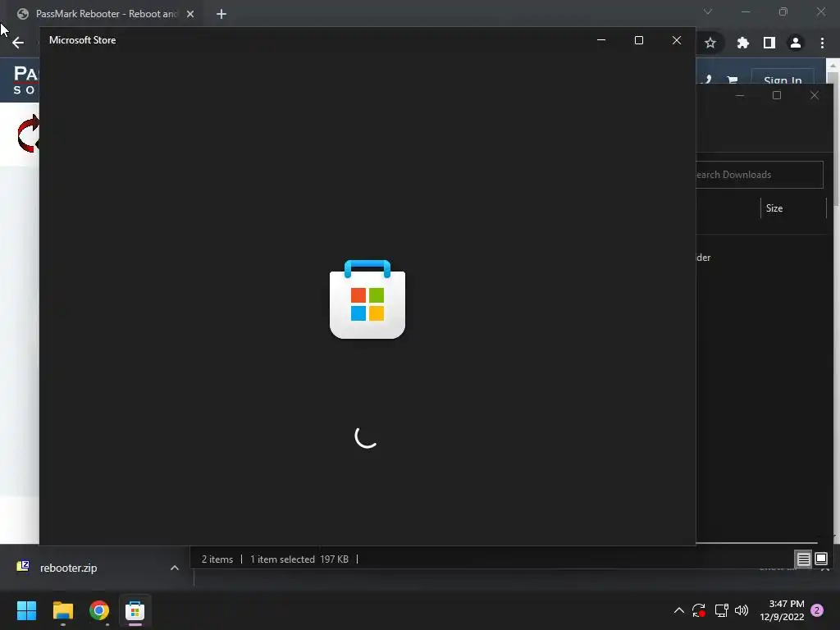Open the Windows Start menu
The image size is (840, 630).
(26, 610)
